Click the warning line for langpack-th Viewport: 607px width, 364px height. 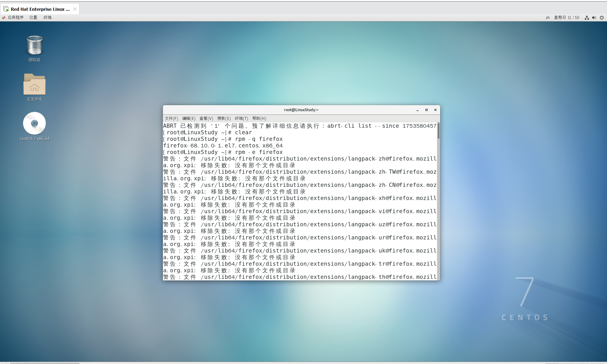point(300,277)
